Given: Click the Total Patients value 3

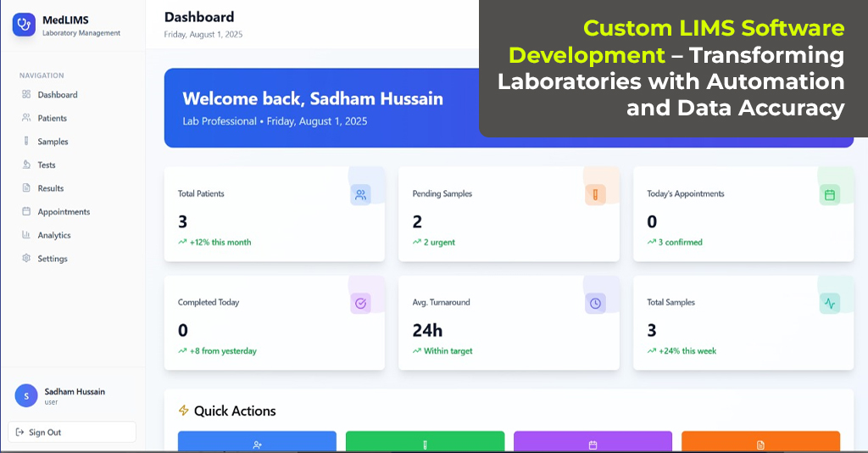Looking at the screenshot, I should tap(183, 221).
